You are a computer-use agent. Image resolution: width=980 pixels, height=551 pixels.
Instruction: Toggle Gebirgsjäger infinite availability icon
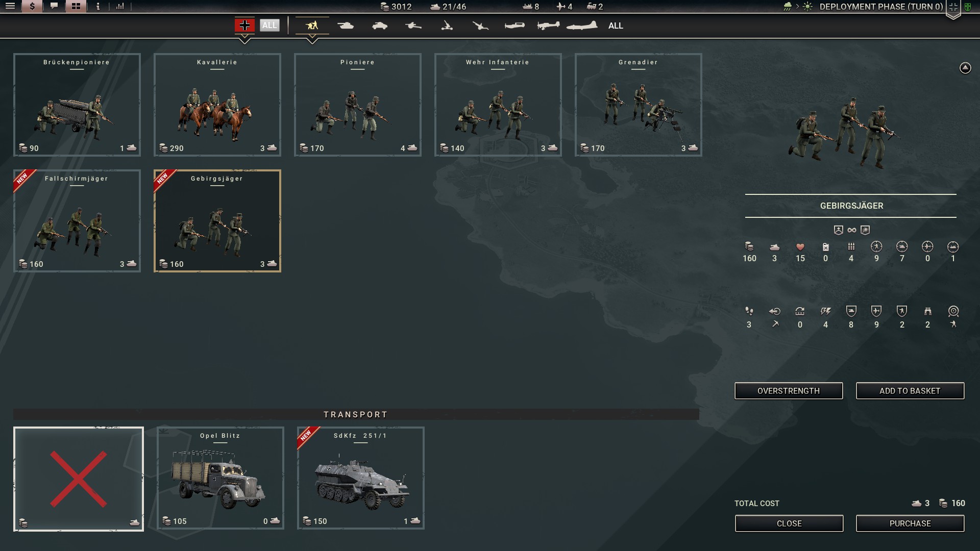(x=851, y=230)
